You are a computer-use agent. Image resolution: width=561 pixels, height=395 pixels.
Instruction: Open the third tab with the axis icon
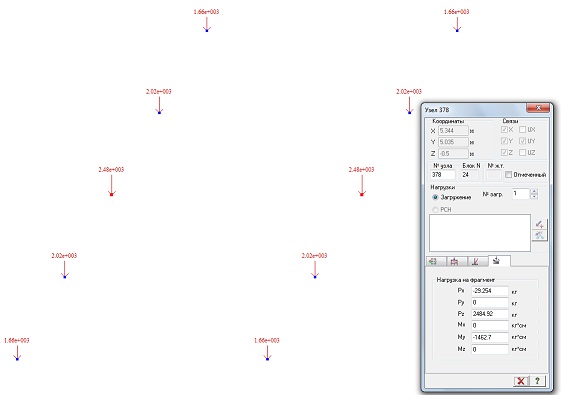pos(478,261)
